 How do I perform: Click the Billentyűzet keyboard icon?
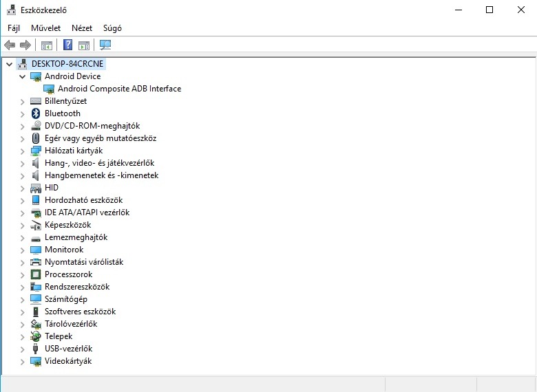point(36,101)
